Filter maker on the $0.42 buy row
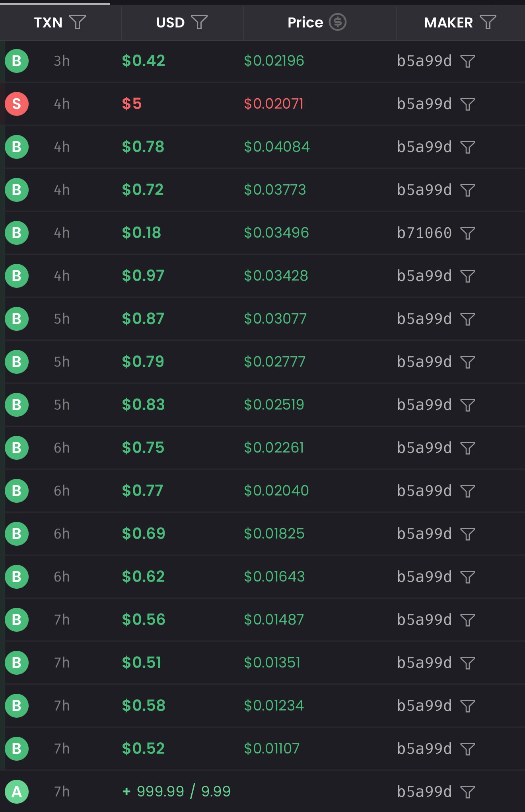The image size is (525, 812). coord(468,61)
